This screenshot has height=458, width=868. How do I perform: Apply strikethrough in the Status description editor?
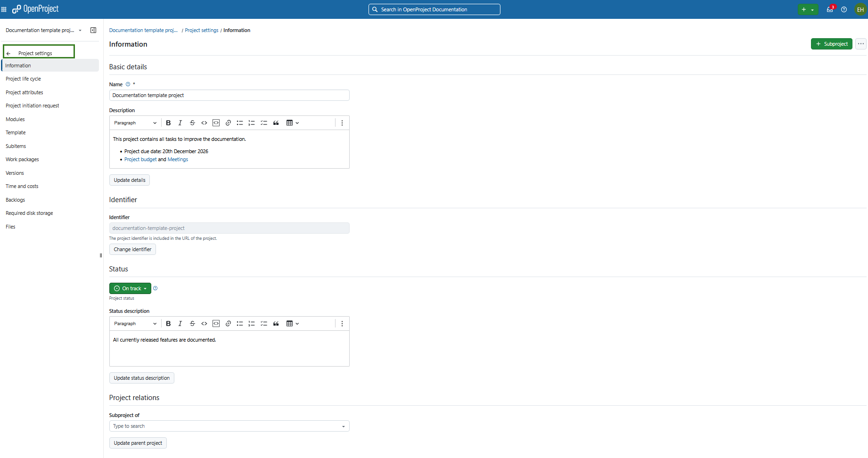tap(192, 324)
